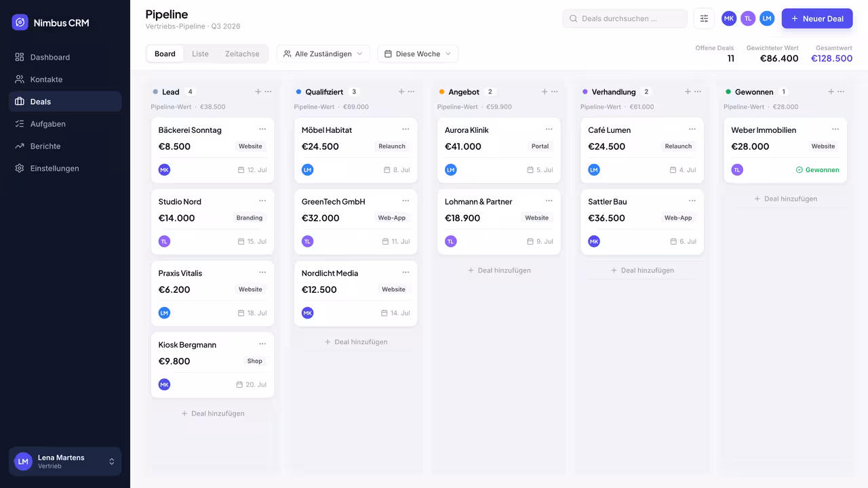Click the Branding tag on Studio Nord
Viewport: 868px width, 488px height.
(250, 218)
